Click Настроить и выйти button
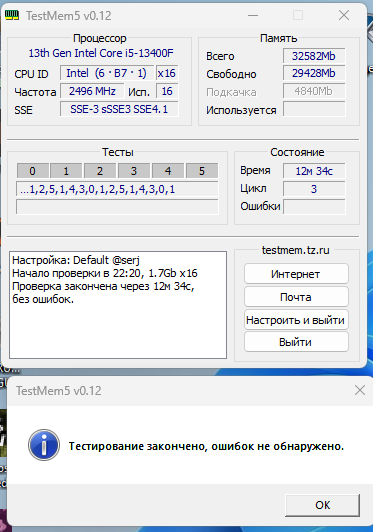This screenshot has height=532, width=373. (x=296, y=320)
